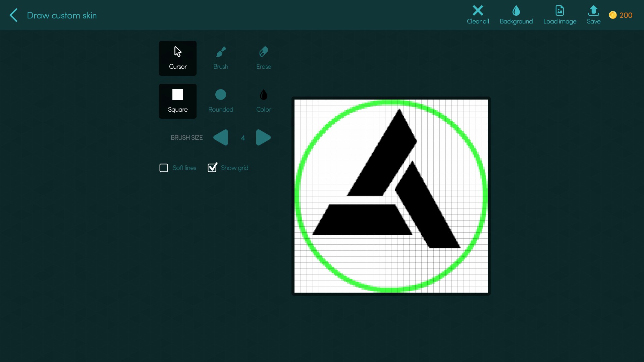This screenshot has height=362, width=644.
Task: Click the 200 coins balance
Action: [621, 15]
